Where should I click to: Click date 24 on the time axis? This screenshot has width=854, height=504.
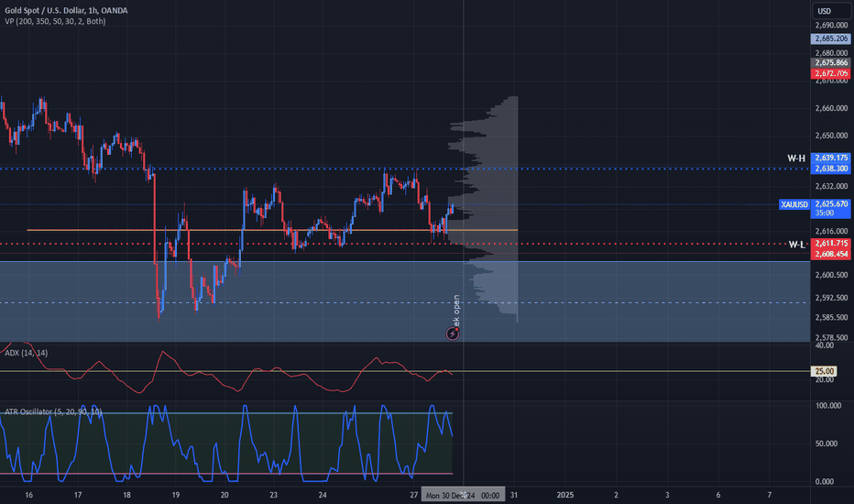coord(323,495)
